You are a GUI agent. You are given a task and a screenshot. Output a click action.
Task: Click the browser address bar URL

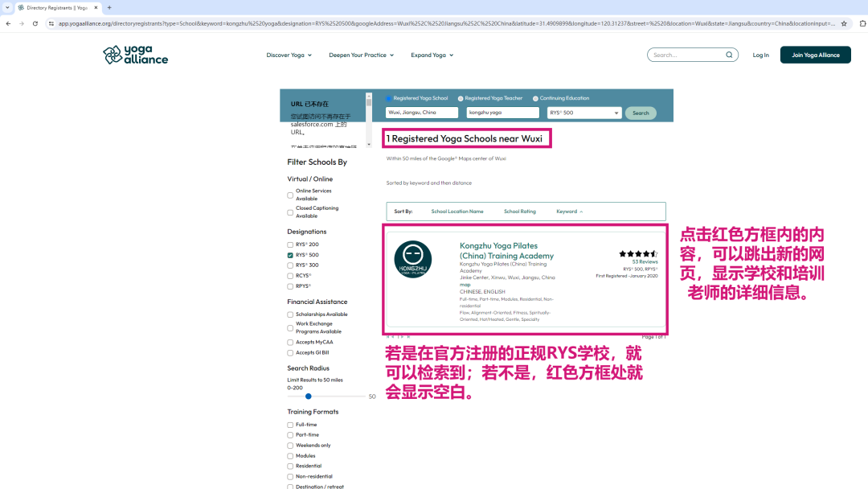point(446,23)
